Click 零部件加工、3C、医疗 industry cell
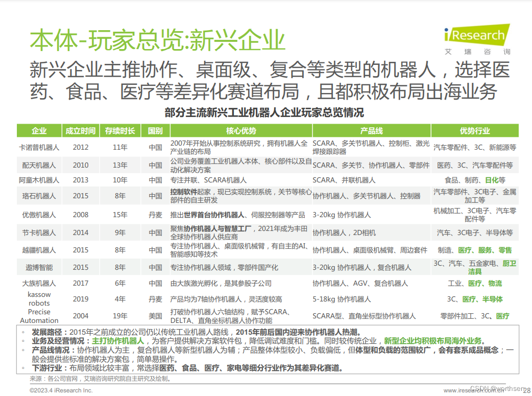532x396 pixels. (475, 316)
